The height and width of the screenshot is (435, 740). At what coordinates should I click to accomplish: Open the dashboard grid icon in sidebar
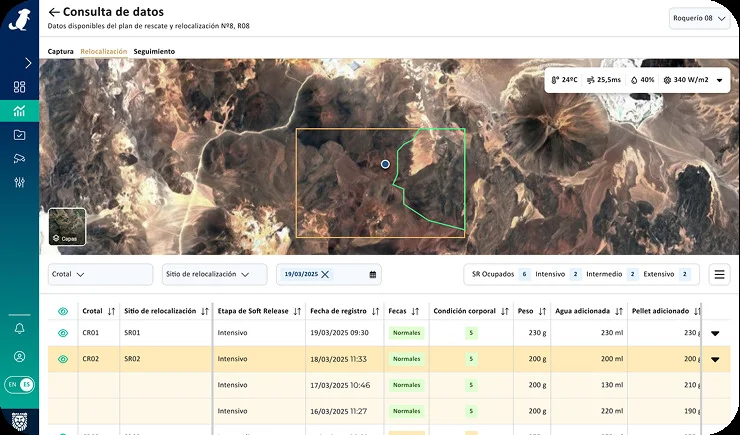click(19, 87)
